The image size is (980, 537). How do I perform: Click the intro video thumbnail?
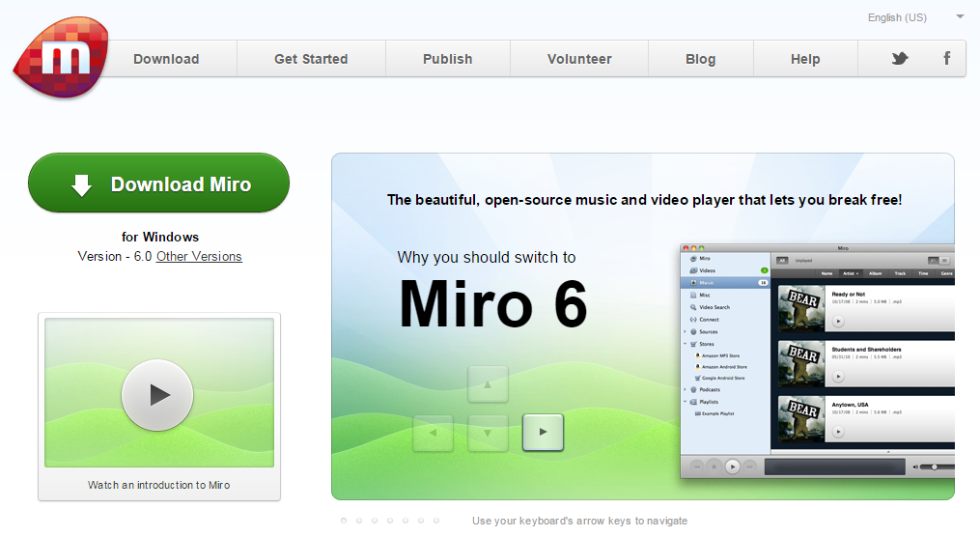pos(159,392)
